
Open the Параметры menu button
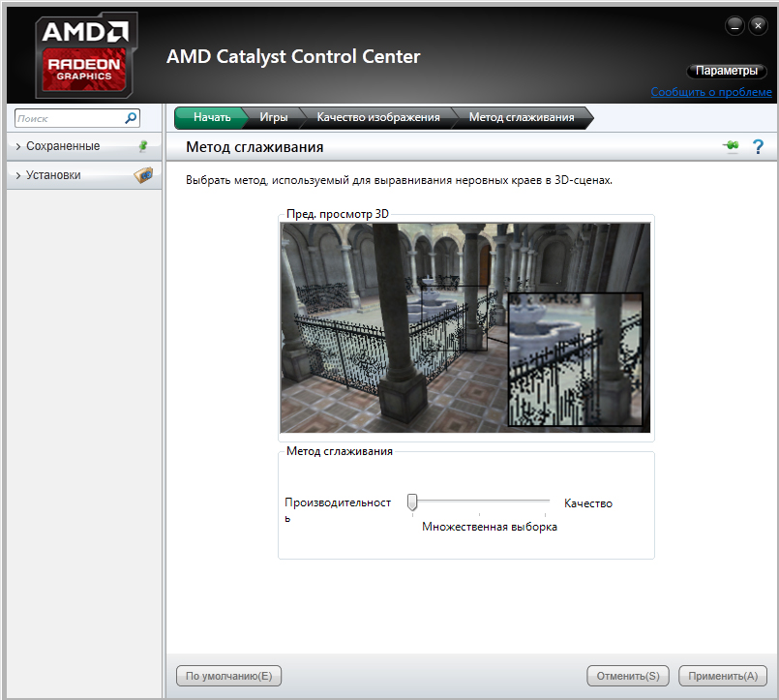(727, 71)
